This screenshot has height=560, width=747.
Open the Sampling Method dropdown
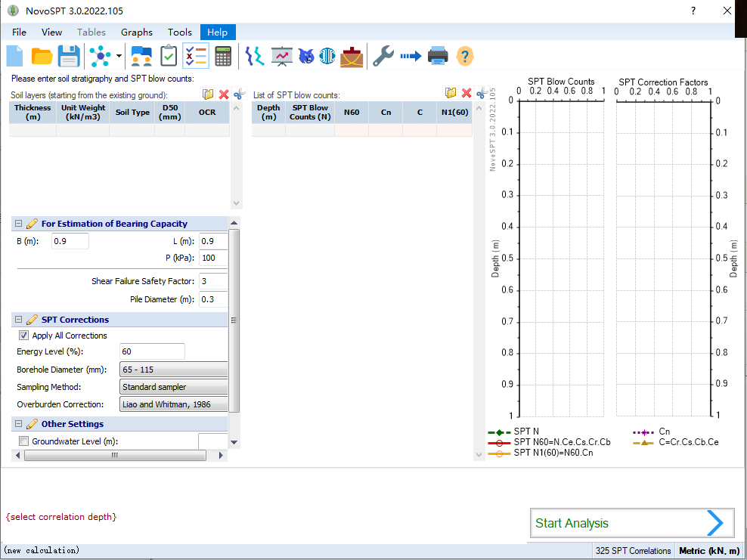tap(173, 387)
